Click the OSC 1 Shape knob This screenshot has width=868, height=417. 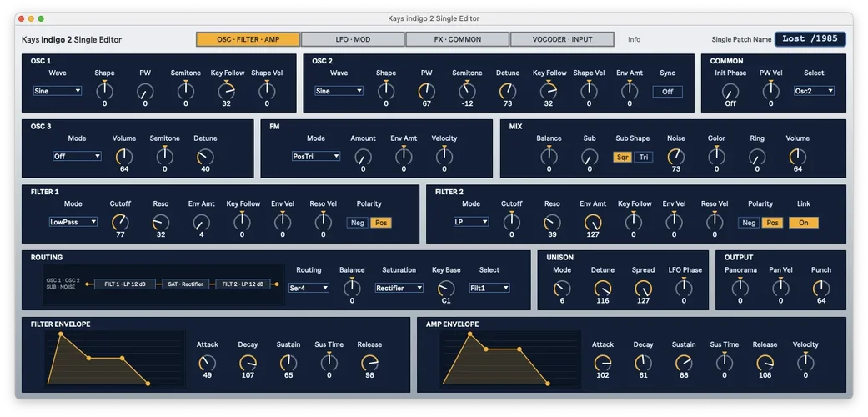coord(104,91)
